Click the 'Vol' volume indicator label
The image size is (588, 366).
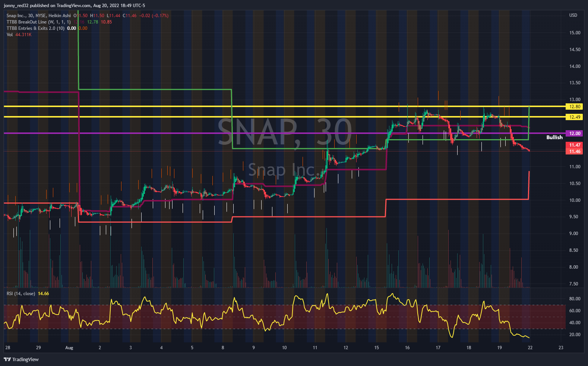point(10,35)
